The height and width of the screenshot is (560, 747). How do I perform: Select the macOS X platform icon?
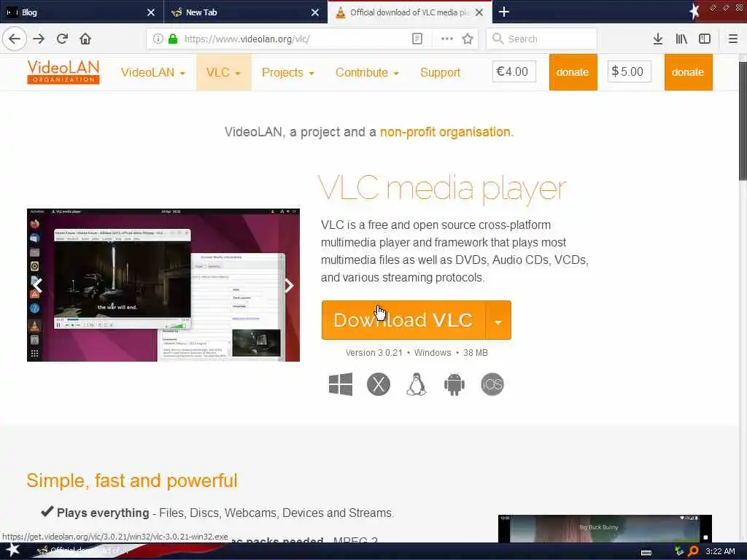[x=379, y=384]
